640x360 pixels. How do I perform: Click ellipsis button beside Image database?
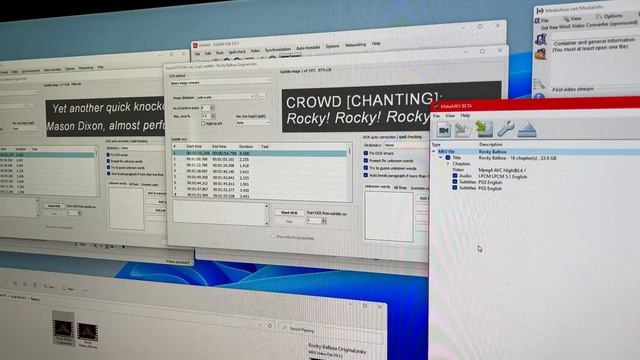click(262, 96)
